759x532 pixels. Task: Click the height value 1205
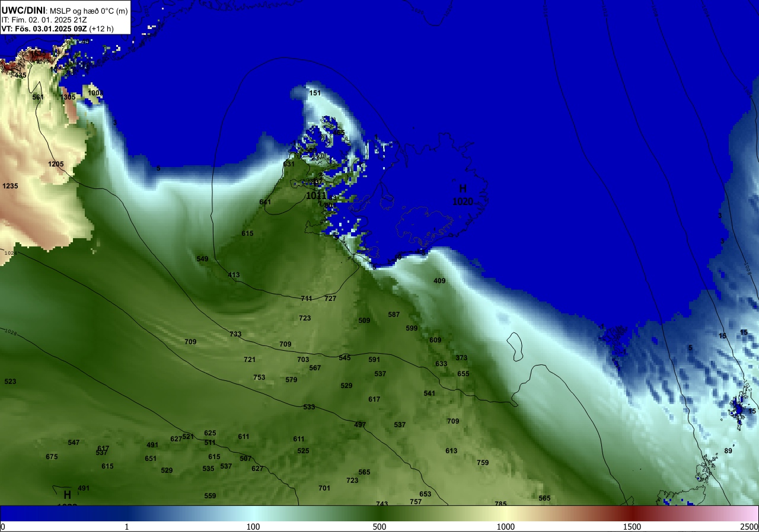point(56,164)
